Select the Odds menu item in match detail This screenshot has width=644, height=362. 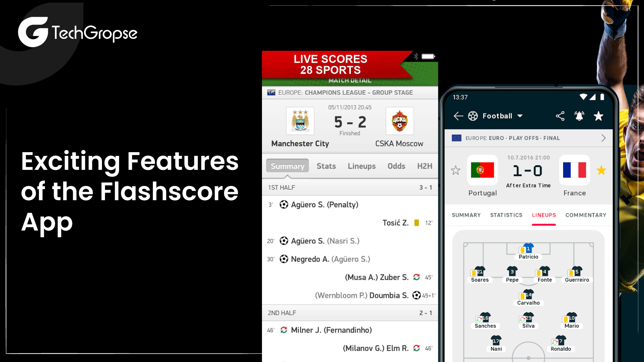395,166
